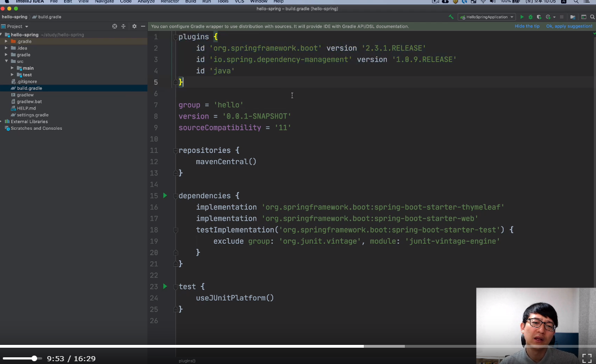Open the Refactor menu
Screen dimensions: 596x364
point(170,2)
